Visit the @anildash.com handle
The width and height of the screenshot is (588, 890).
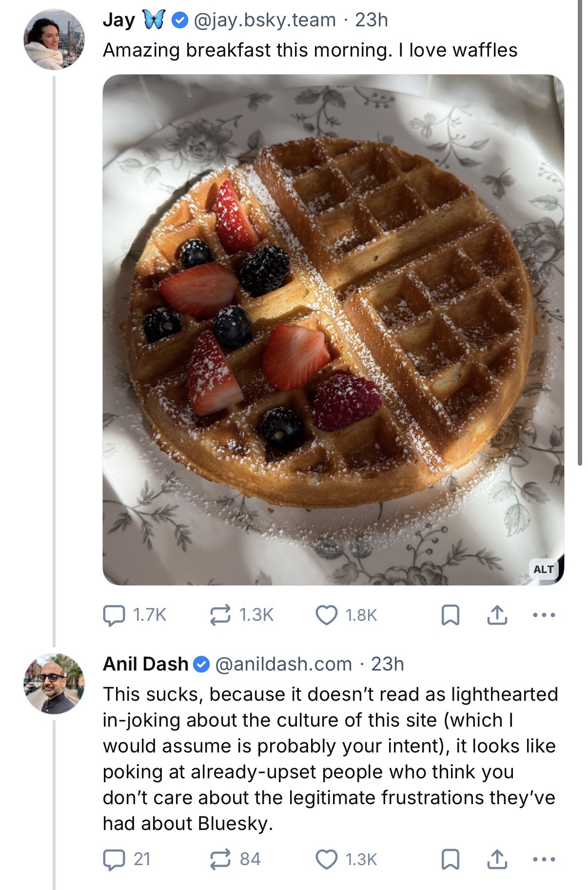pyautogui.click(x=283, y=664)
